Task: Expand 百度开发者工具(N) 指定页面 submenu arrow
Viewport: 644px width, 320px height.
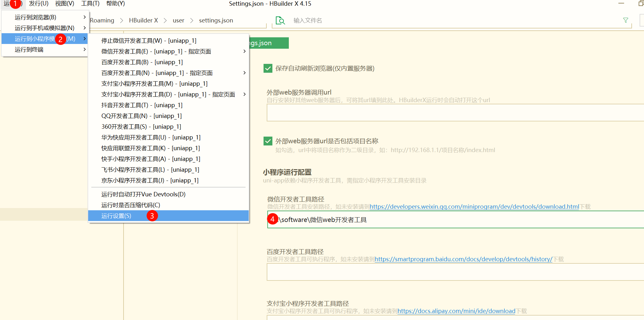Action: [x=244, y=73]
